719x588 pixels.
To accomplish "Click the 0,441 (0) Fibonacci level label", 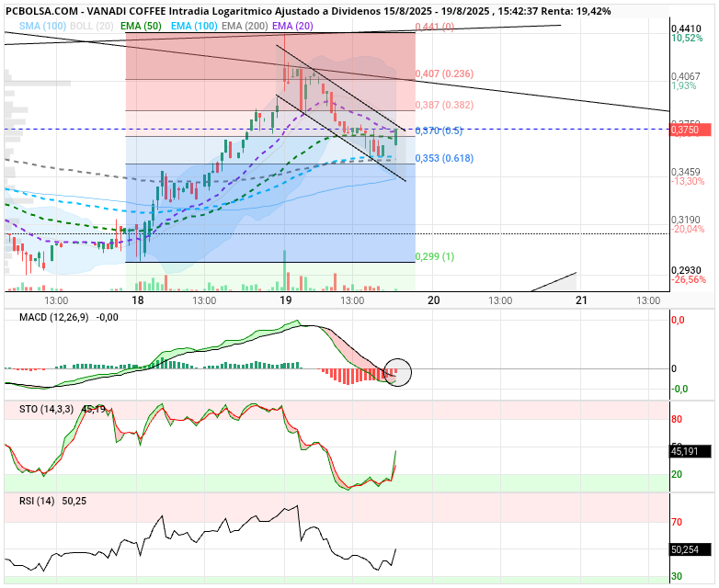I will point(435,27).
